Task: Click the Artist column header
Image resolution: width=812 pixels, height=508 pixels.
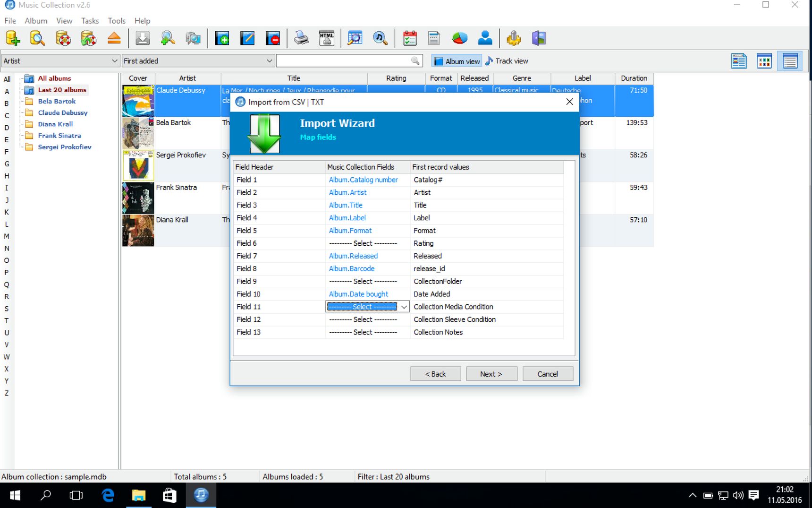Action: click(x=187, y=78)
